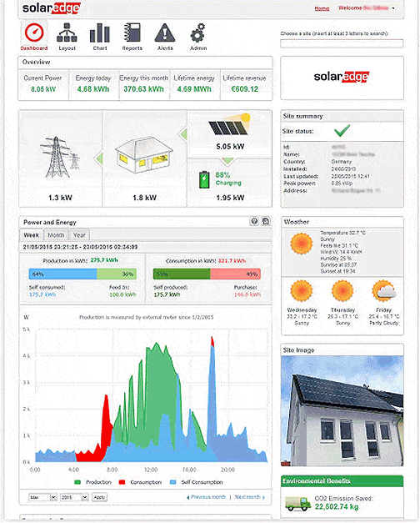This screenshot has height=523, width=420.
Task: Toggle the Self Consumption legend entry
Action: tap(196, 482)
